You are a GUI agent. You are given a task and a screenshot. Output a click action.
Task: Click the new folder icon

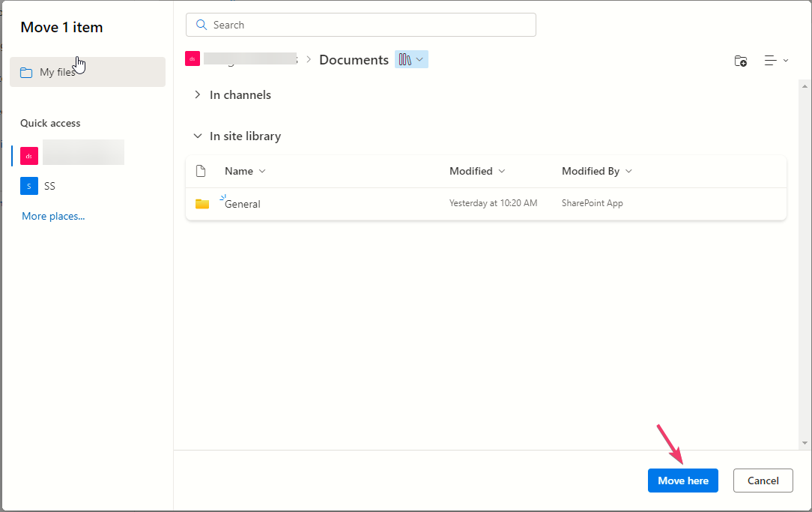(x=740, y=61)
